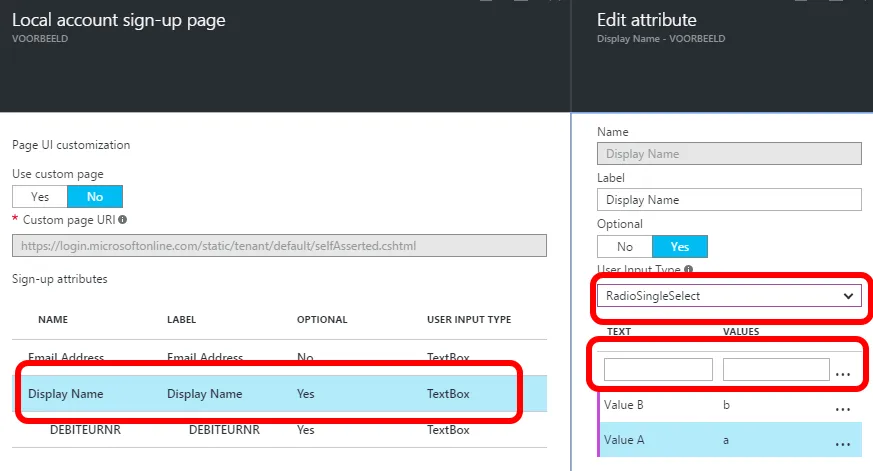This screenshot has width=873, height=471.
Task: Click the Custom page URI field
Action: tap(279, 246)
